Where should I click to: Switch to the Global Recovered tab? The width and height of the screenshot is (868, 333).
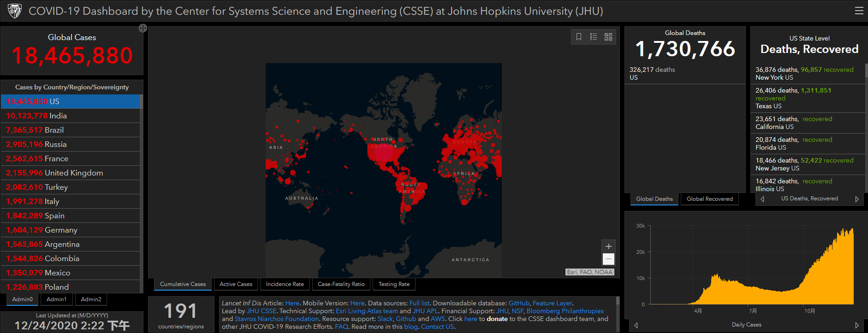click(709, 199)
